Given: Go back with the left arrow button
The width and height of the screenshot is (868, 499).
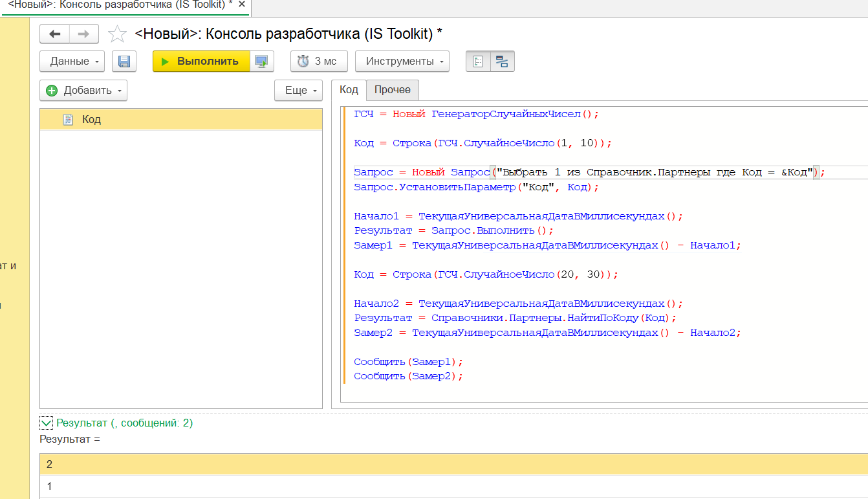Looking at the screenshot, I should [55, 34].
